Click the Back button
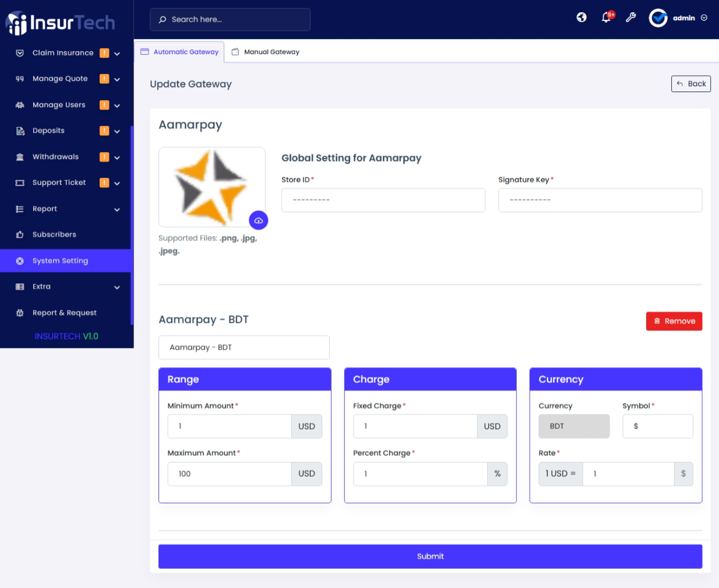 691,84
